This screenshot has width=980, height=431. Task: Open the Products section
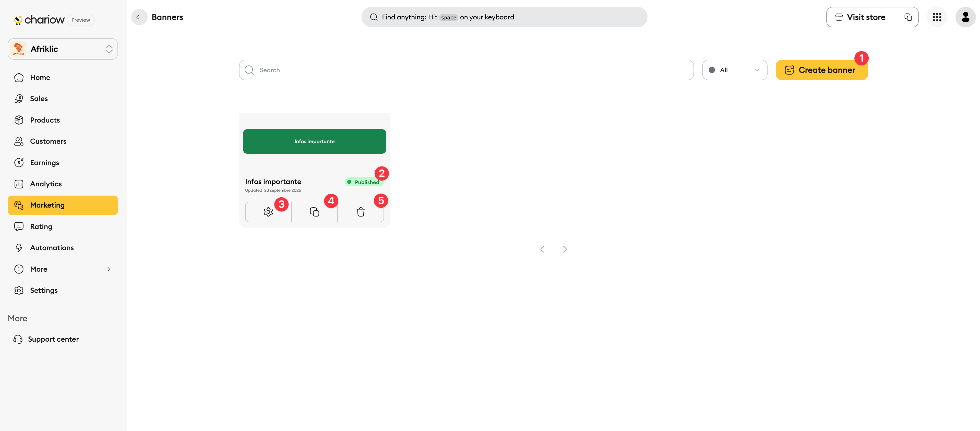63,120
